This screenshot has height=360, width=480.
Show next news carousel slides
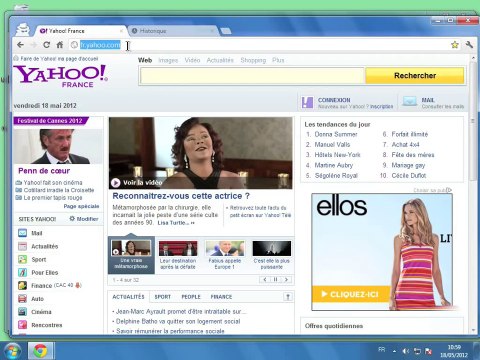[286, 280]
